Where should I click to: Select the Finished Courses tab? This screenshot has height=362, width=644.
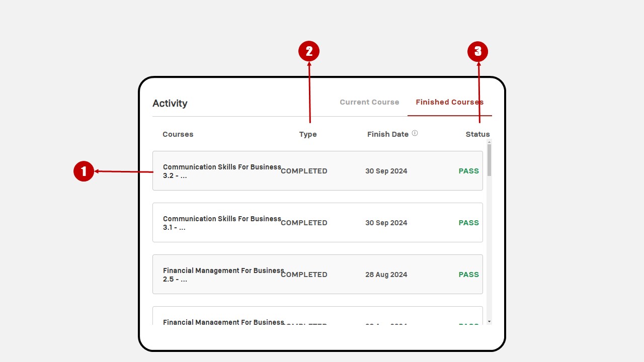(x=449, y=102)
